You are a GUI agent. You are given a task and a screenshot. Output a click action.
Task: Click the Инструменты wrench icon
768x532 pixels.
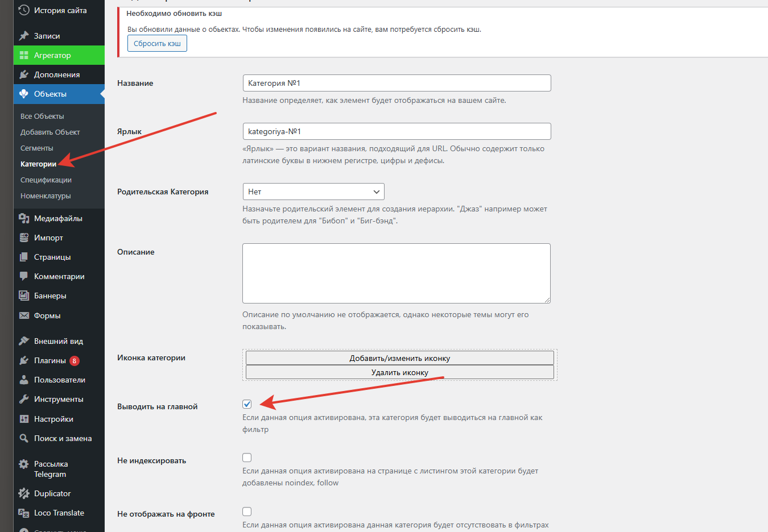pyautogui.click(x=24, y=399)
